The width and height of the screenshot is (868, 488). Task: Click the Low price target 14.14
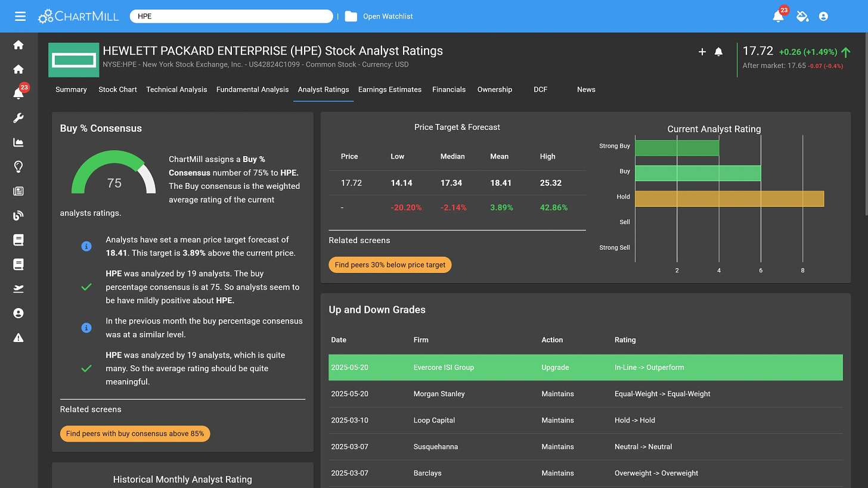pos(401,183)
